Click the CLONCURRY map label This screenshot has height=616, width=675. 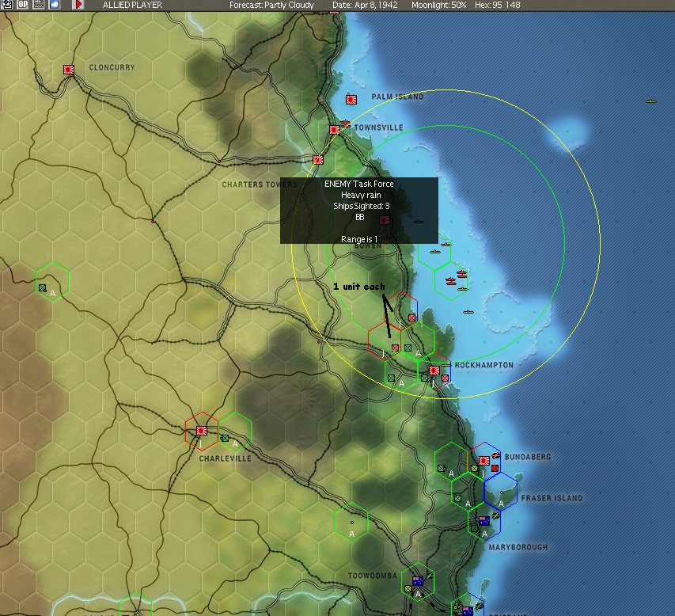tap(112, 67)
